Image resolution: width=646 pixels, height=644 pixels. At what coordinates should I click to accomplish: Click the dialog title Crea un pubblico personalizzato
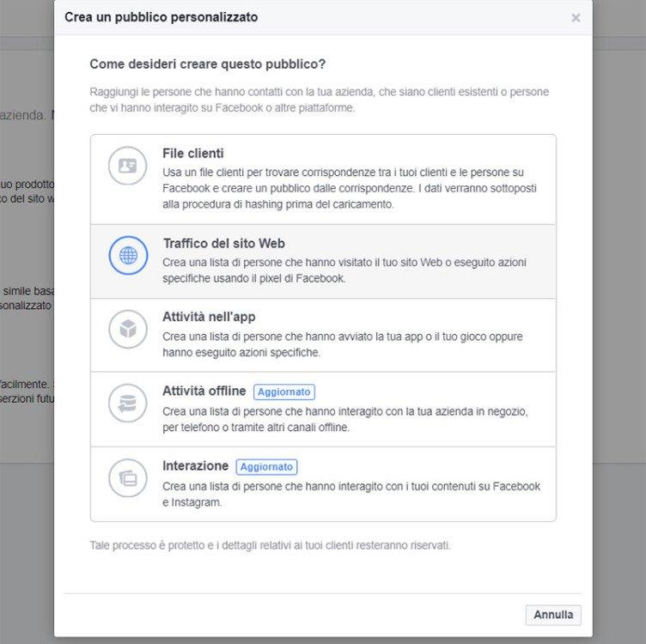tap(161, 17)
